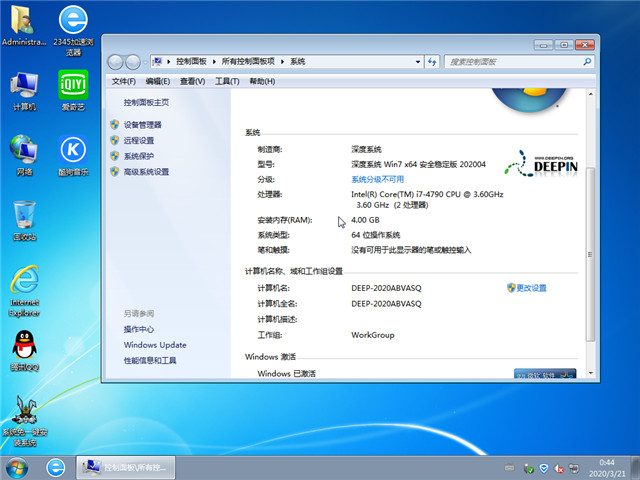This screenshot has height=480, width=640.
Task: Click the System Protection shield icon
Action: point(115,156)
